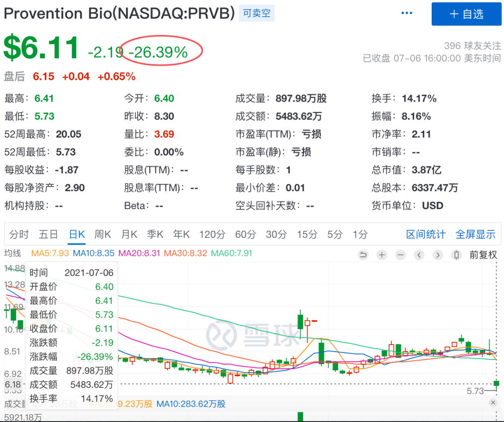Click the latest green candlestick at 5.73
Image resolution: width=504 pixels, height=422 pixels.
(x=497, y=383)
